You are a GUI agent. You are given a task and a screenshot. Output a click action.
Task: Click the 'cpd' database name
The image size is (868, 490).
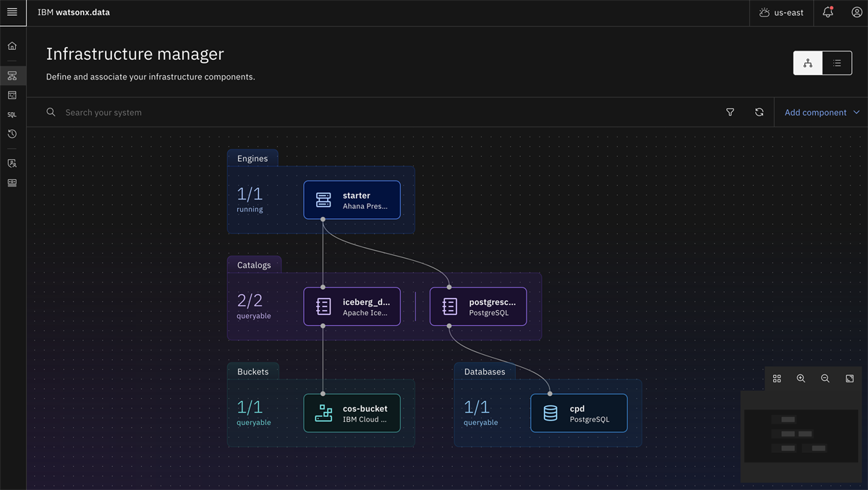click(577, 408)
